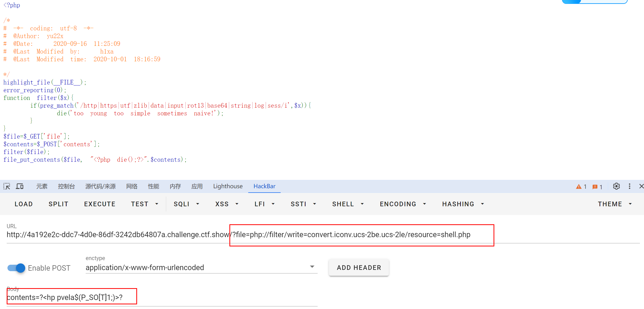Expand the XSS menu

[x=227, y=204]
